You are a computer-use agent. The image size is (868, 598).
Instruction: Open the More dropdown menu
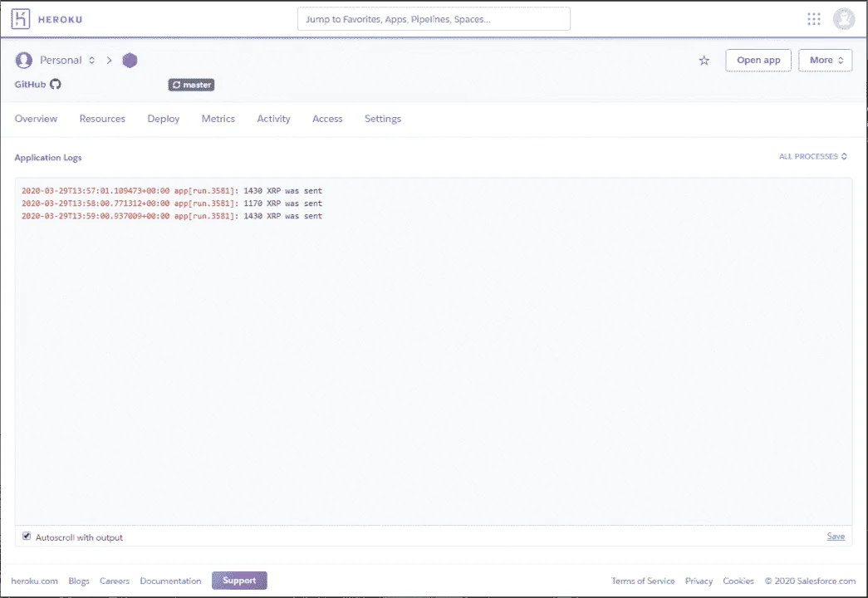tap(826, 60)
